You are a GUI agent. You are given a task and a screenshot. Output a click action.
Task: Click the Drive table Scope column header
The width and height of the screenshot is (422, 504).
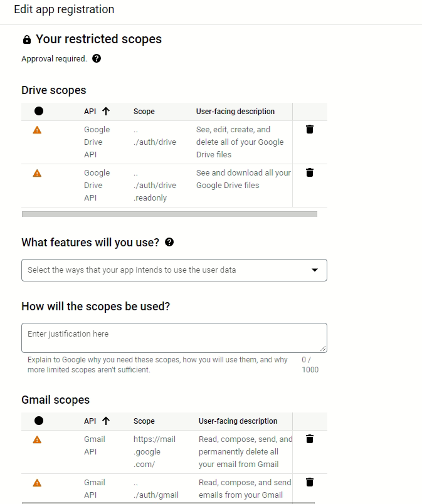click(144, 112)
